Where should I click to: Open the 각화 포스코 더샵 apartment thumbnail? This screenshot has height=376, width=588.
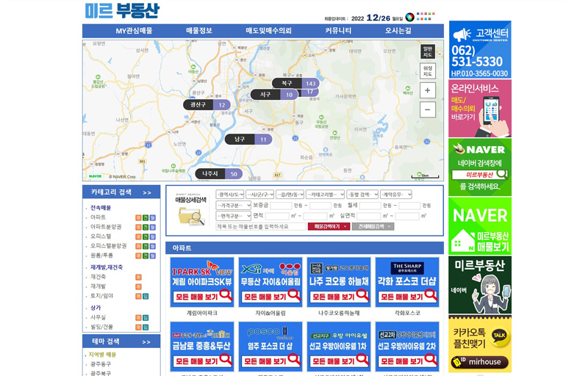coord(407,282)
